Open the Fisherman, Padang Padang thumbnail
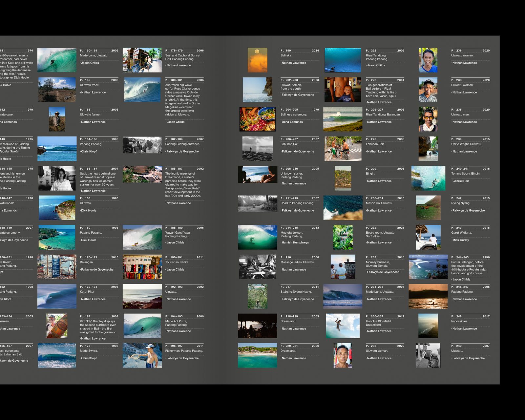Viewport: 525px width, 420px height. [142, 355]
